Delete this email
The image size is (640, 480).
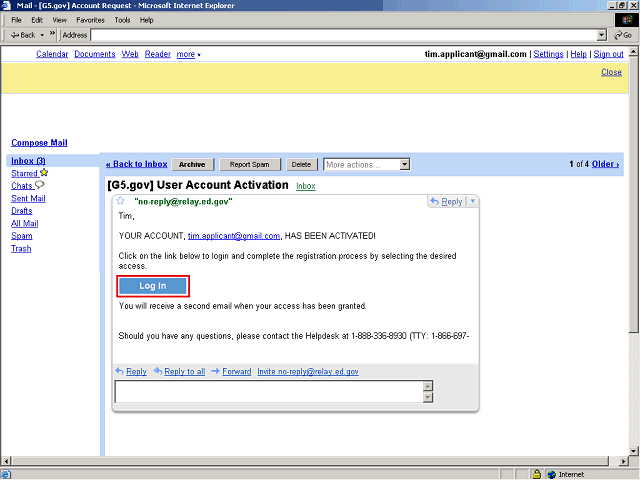(301, 164)
